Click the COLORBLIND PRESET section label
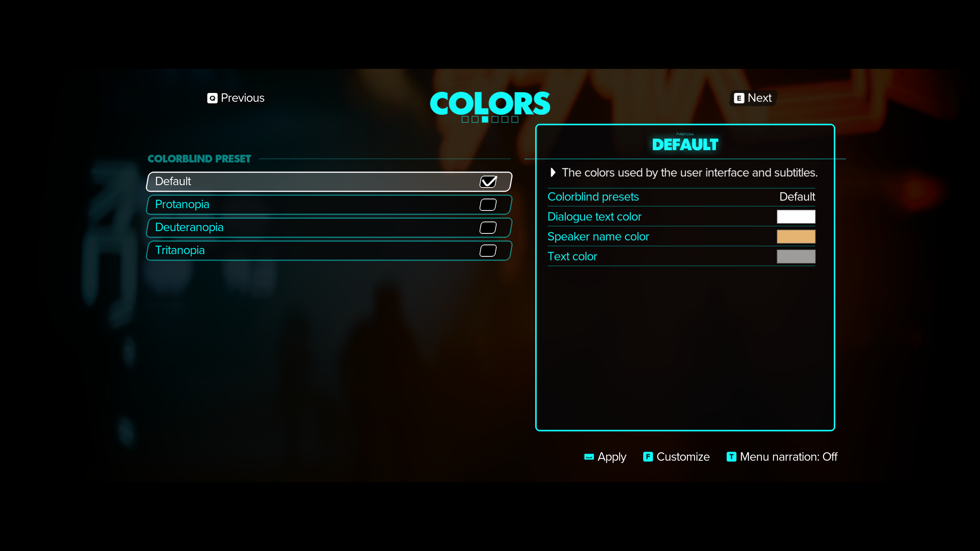The image size is (980, 551). point(199,158)
